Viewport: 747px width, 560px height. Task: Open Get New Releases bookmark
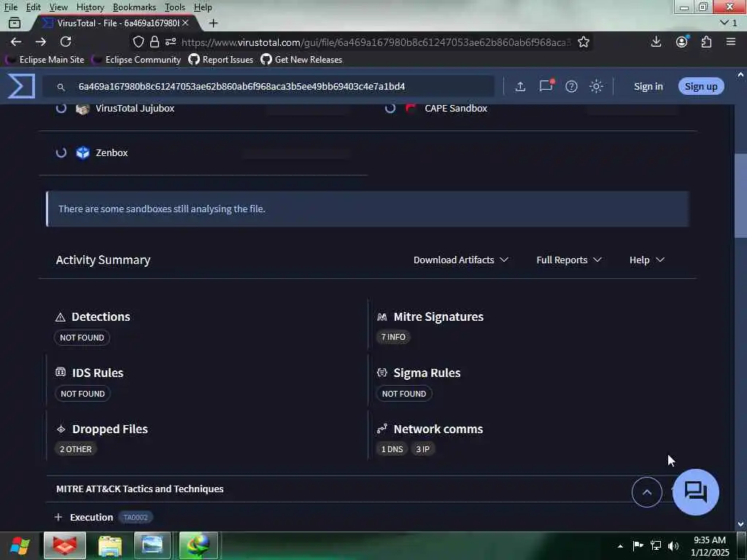(x=301, y=60)
